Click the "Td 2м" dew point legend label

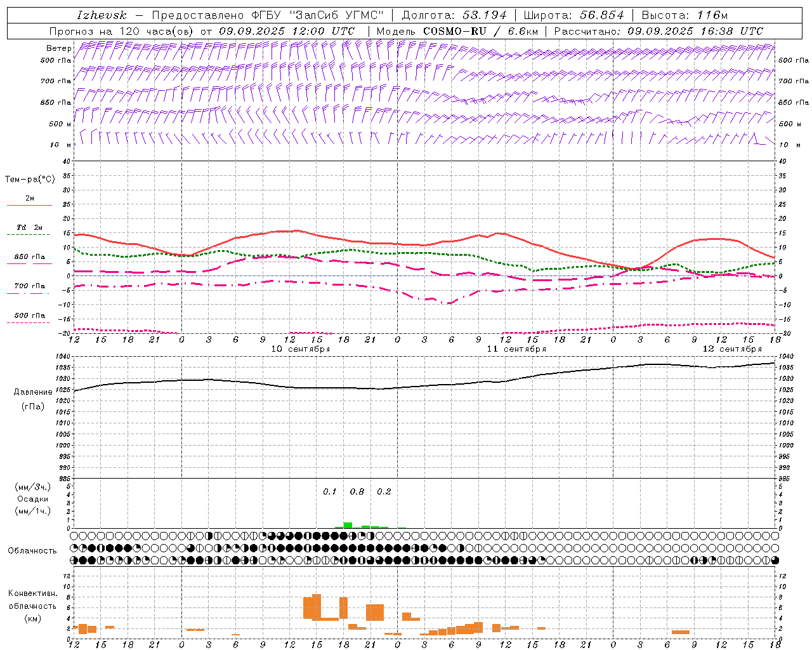click(30, 227)
